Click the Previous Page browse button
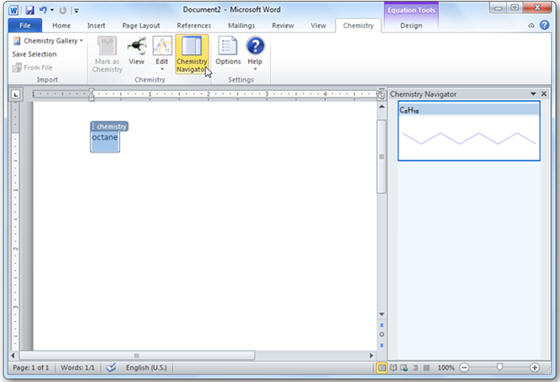This screenshot has width=560, height=382. 381,325
